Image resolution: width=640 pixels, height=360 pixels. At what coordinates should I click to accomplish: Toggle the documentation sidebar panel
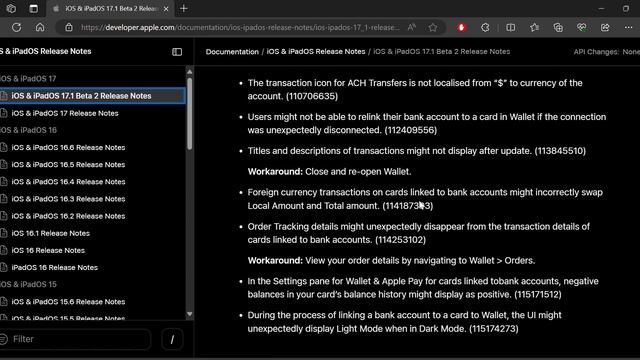coord(177,52)
